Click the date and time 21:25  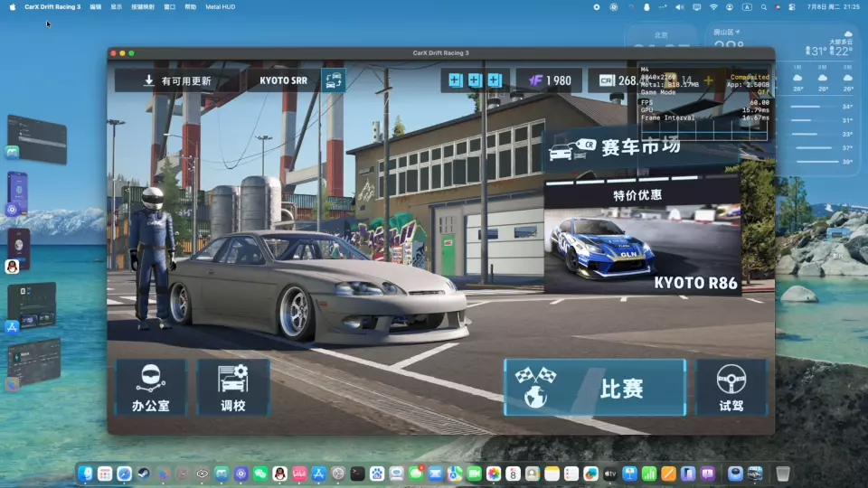[x=833, y=7]
